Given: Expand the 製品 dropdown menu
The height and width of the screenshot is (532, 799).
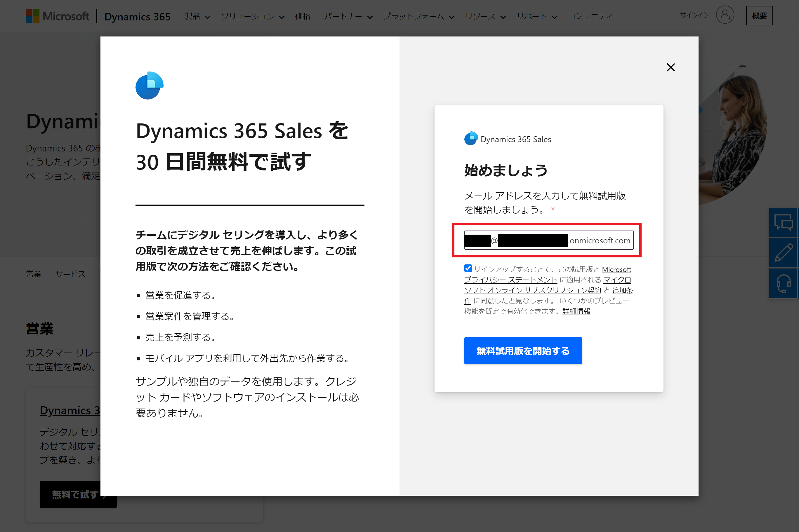Looking at the screenshot, I should 197,16.
